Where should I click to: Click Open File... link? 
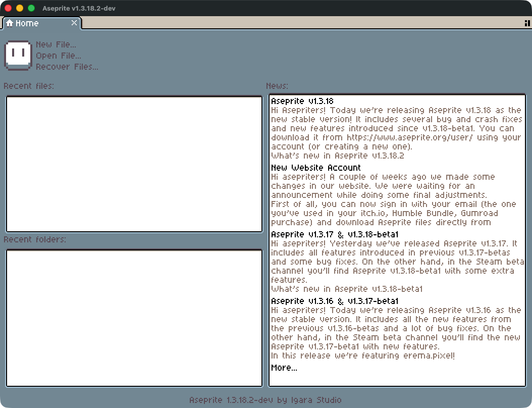click(59, 56)
